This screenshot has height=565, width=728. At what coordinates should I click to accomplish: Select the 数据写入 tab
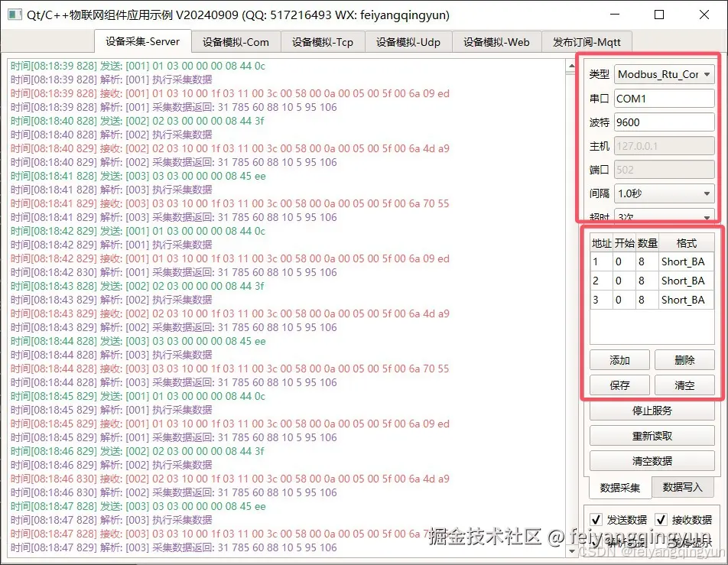pos(683,486)
